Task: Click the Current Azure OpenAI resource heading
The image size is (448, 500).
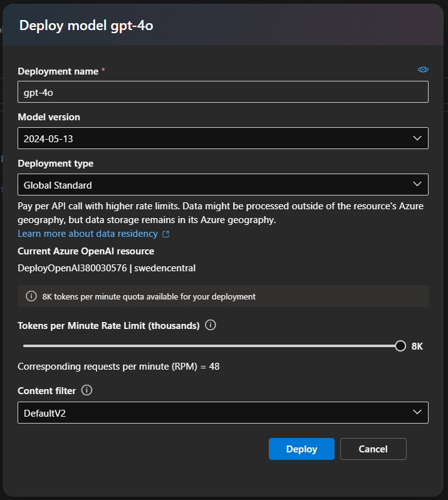Action: click(x=86, y=251)
